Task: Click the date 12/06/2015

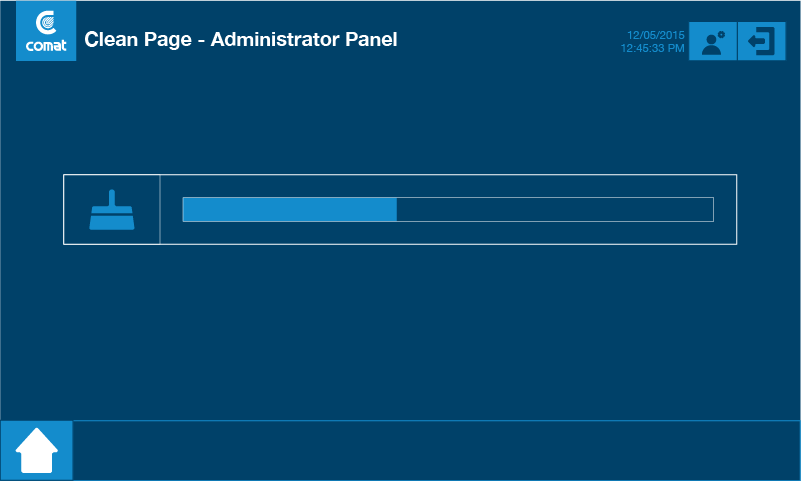Action: click(x=656, y=35)
